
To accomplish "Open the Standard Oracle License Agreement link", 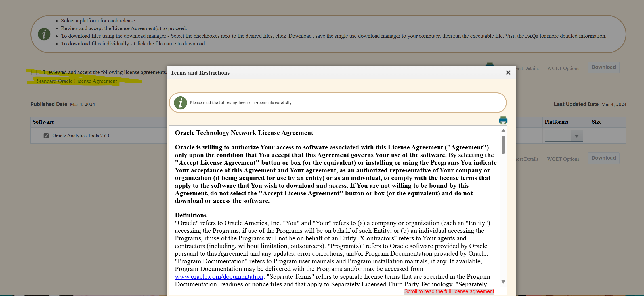I will [x=77, y=81].
